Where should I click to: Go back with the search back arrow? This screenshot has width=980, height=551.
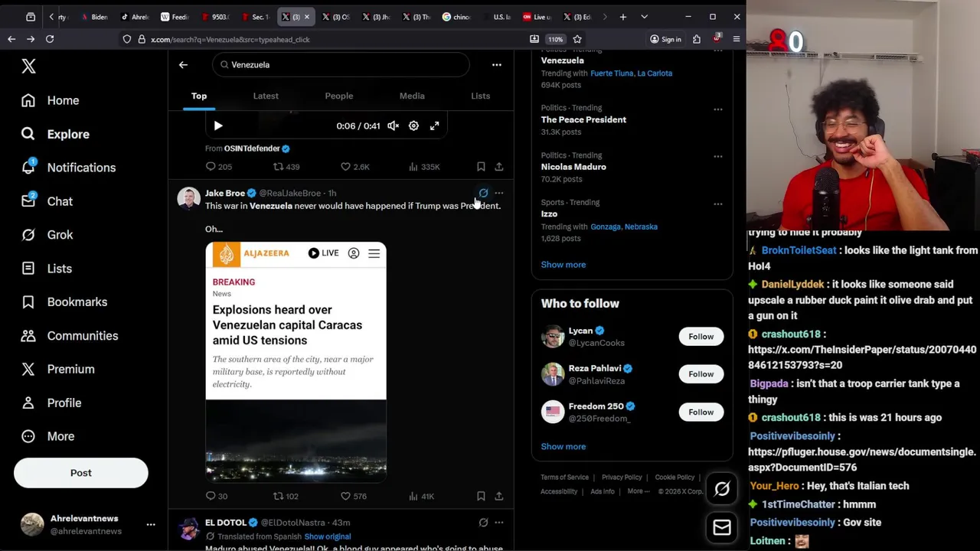pyautogui.click(x=183, y=65)
